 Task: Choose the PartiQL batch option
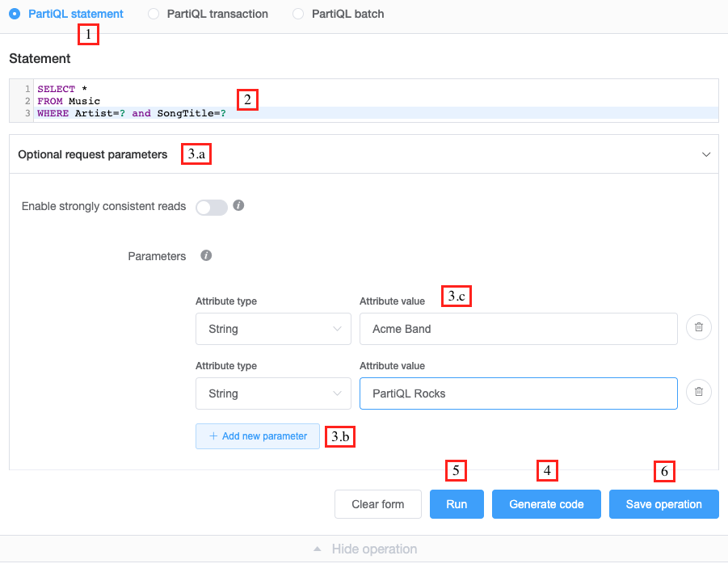pyautogui.click(x=297, y=14)
